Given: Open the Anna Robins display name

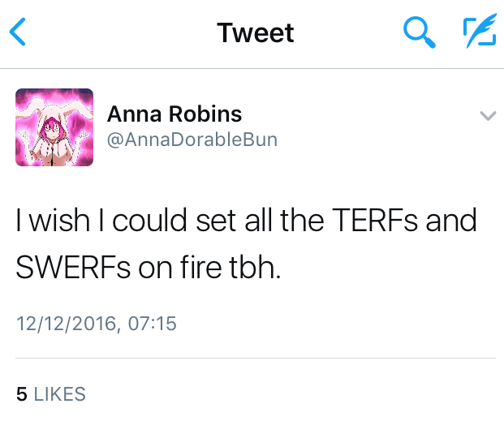Looking at the screenshot, I should coord(174,114).
